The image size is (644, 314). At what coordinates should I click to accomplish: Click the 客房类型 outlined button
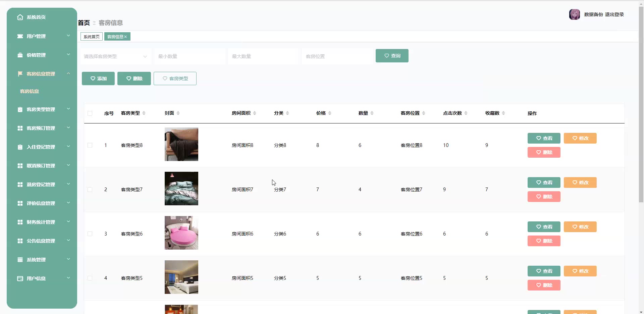coord(175,78)
